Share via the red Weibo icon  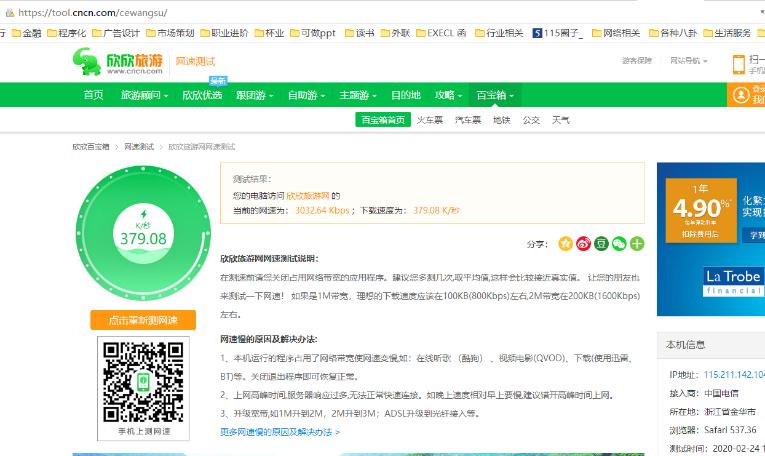point(584,243)
